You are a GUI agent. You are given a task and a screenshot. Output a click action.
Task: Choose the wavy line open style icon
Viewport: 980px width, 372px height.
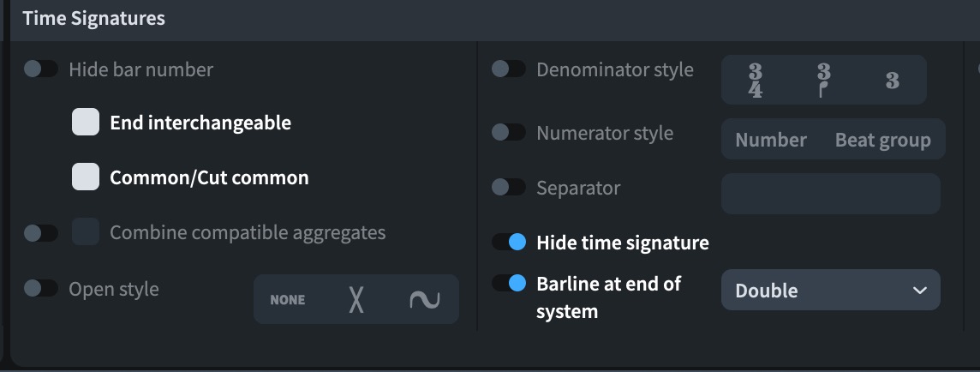(x=424, y=299)
